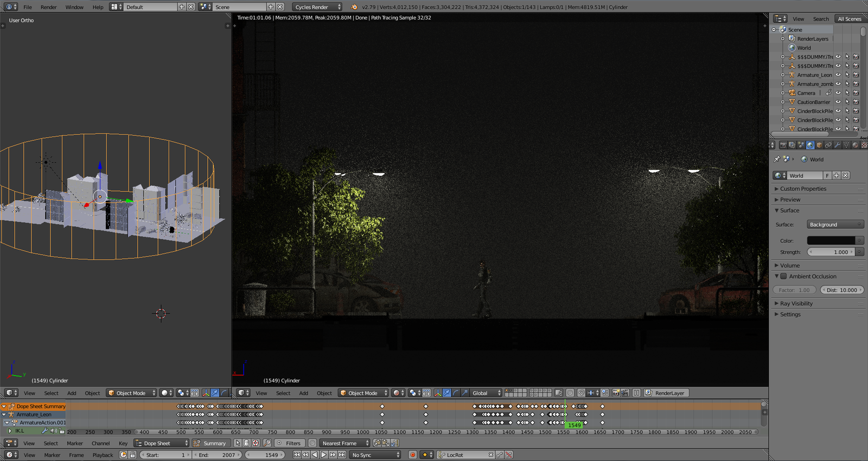The image size is (868, 461).
Task: Click the RenderLayer button in viewport header
Action: pos(666,393)
